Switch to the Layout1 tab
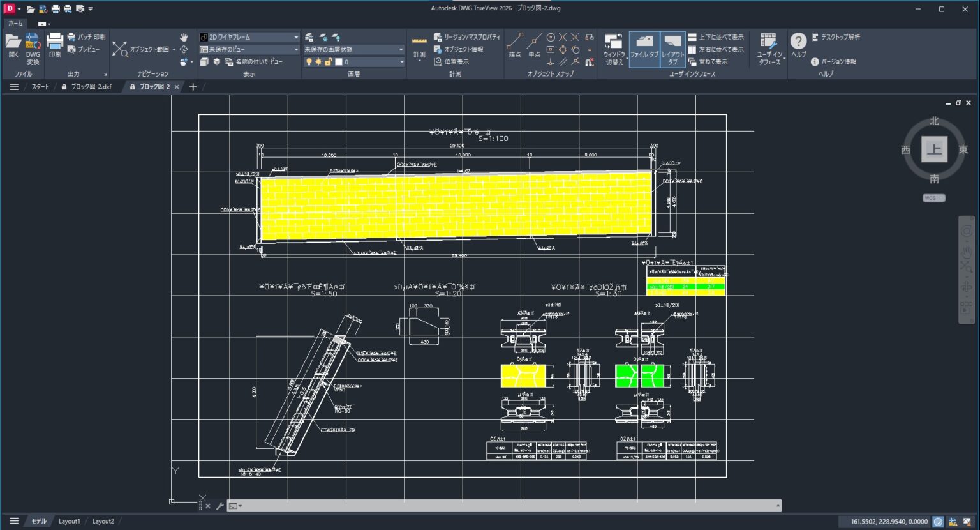 click(70, 521)
